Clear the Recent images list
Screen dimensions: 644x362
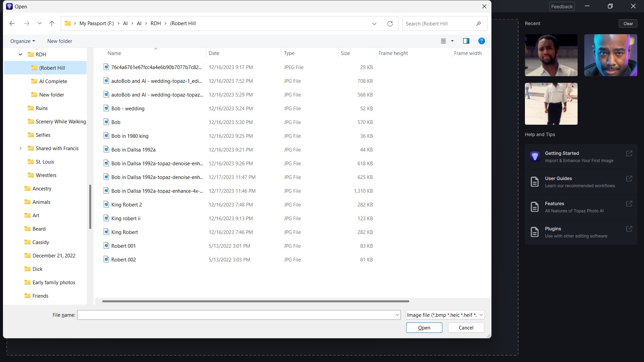(x=628, y=23)
